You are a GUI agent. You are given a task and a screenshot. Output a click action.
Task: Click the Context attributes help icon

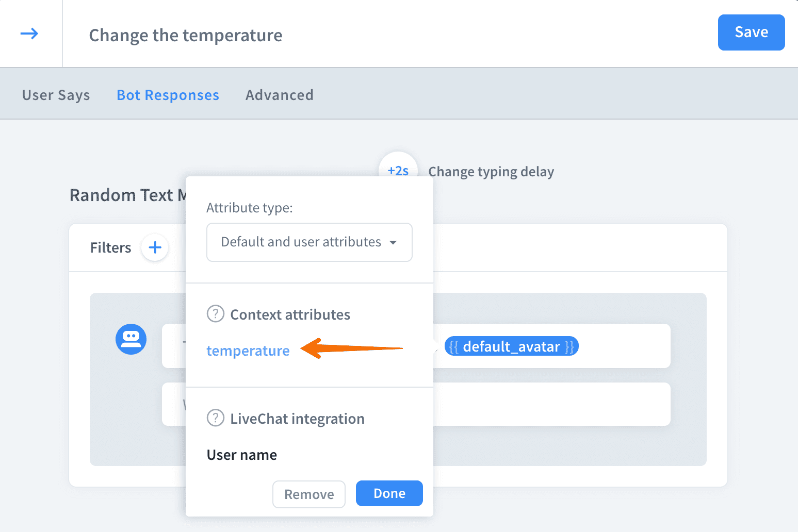click(216, 314)
